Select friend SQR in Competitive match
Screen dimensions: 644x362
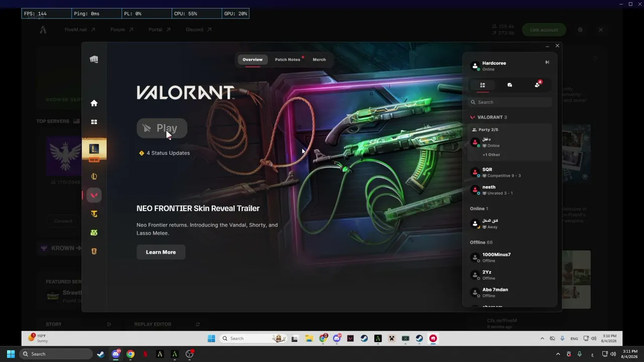[510, 172]
